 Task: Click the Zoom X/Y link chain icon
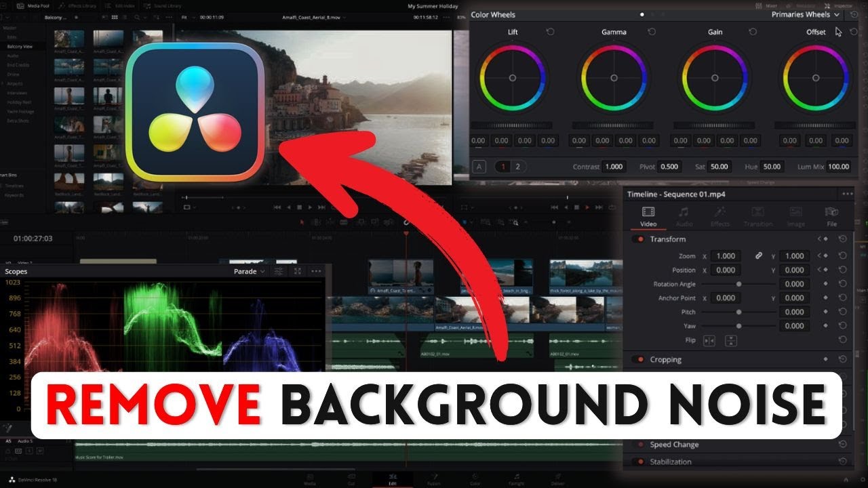click(x=759, y=256)
